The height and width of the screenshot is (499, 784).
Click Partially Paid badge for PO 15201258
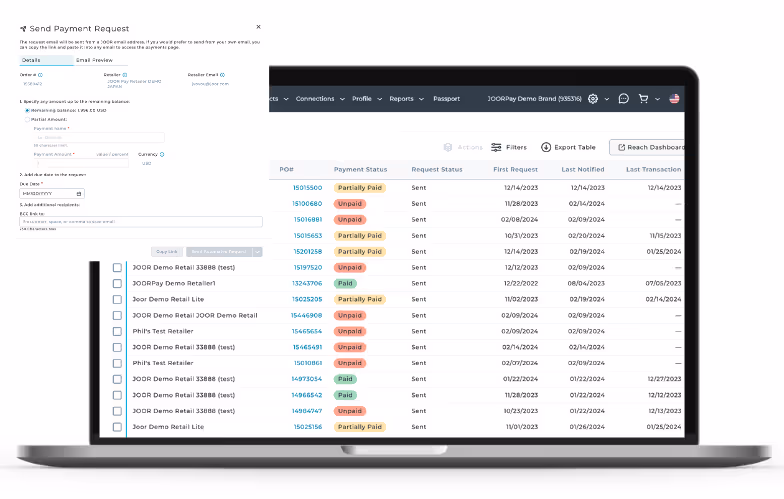(360, 252)
